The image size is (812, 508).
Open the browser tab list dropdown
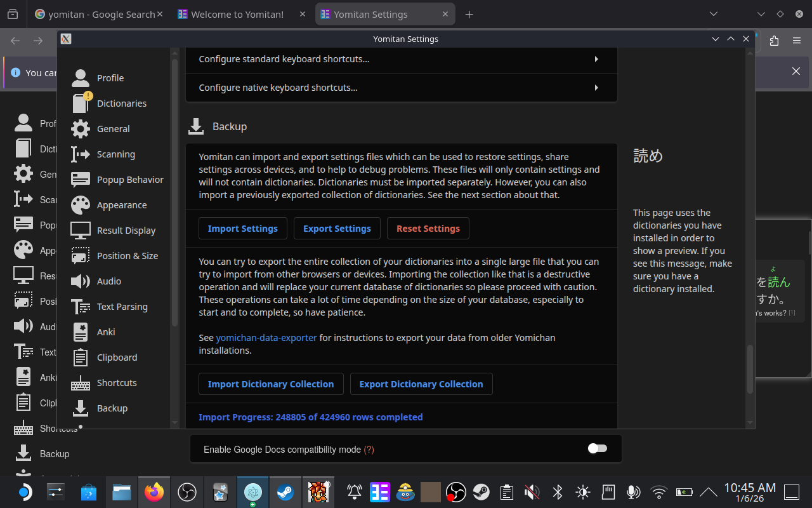point(714,14)
